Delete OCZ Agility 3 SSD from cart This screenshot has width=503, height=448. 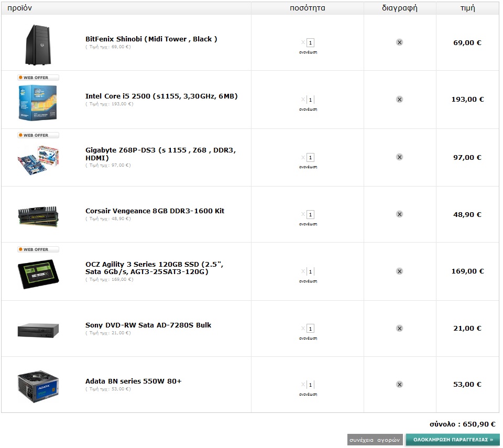(x=399, y=271)
